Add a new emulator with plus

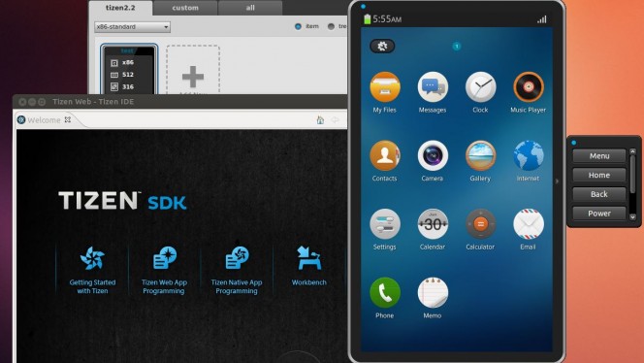coord(193,77)
